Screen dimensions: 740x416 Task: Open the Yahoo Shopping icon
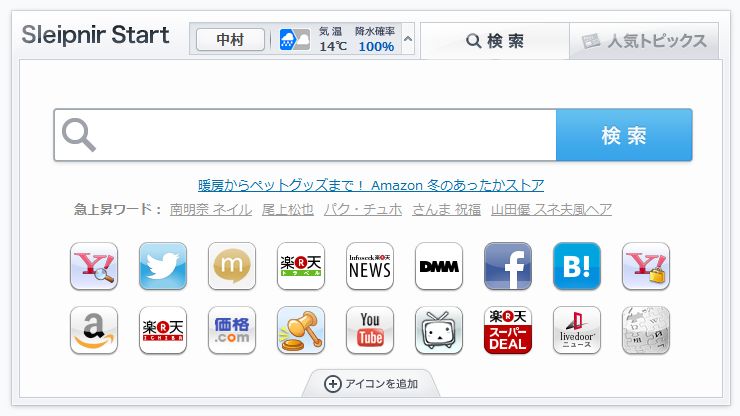(646, 266)
